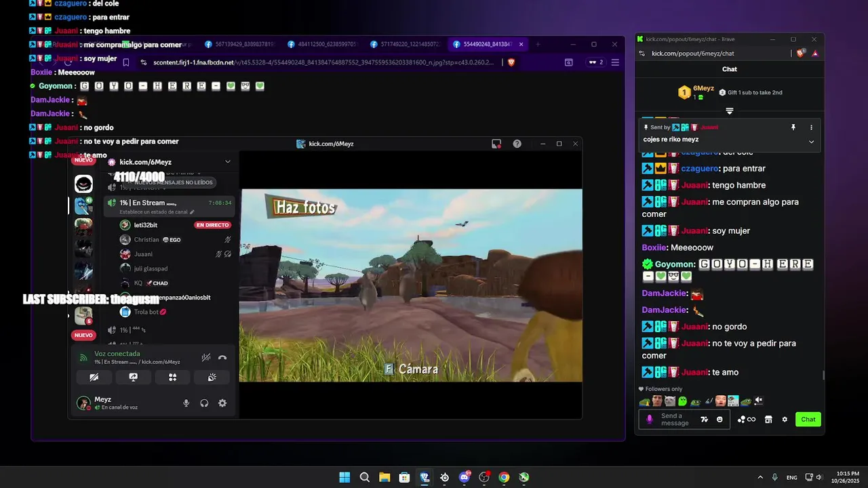
Task: Open Discord inbox icon in title bar
Action: [496, 144]
